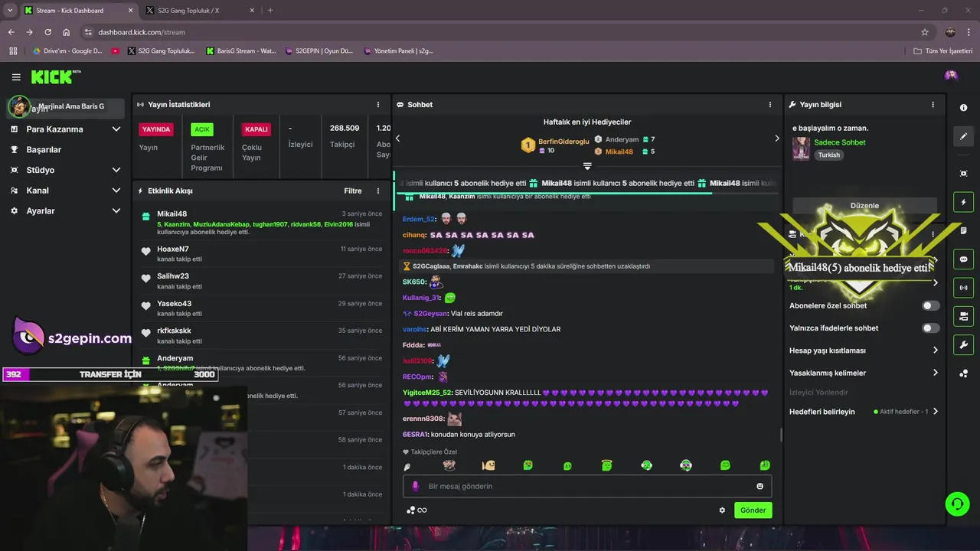
Task: Click the lightning bolt icon in right sidebar
Action: tap(963, 202)
